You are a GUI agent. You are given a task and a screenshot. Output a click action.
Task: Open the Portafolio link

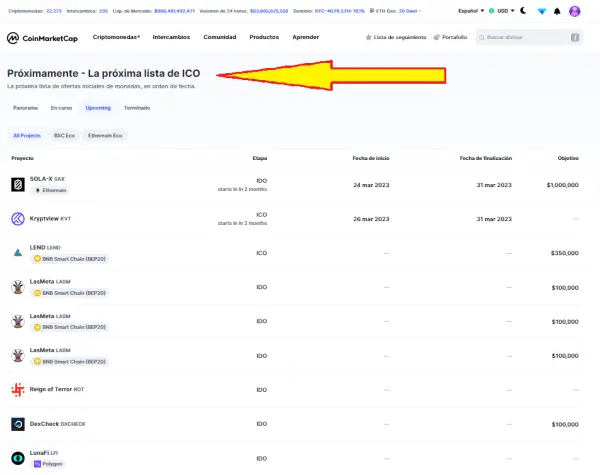450,37
